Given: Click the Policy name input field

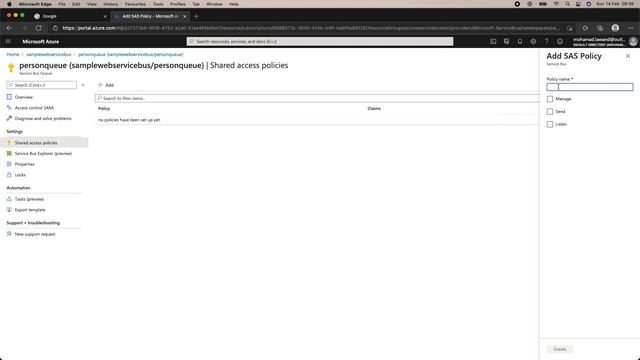Looking at the screenshot, I should click(x=590, y=87).
